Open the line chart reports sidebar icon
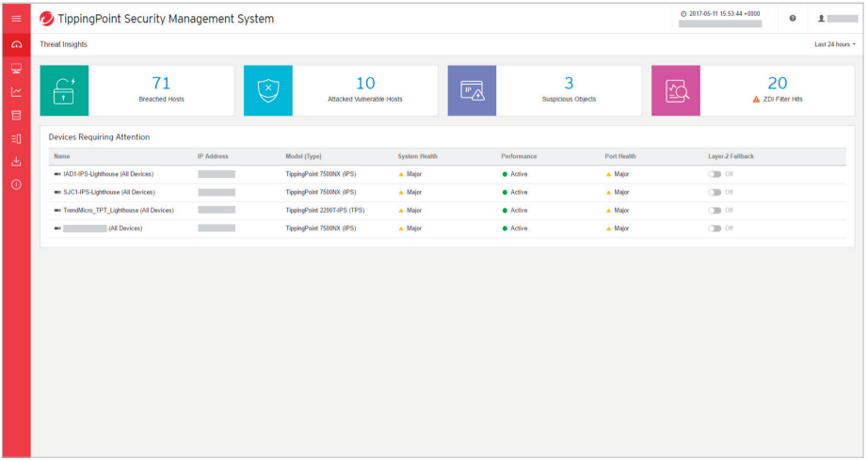 17,92
